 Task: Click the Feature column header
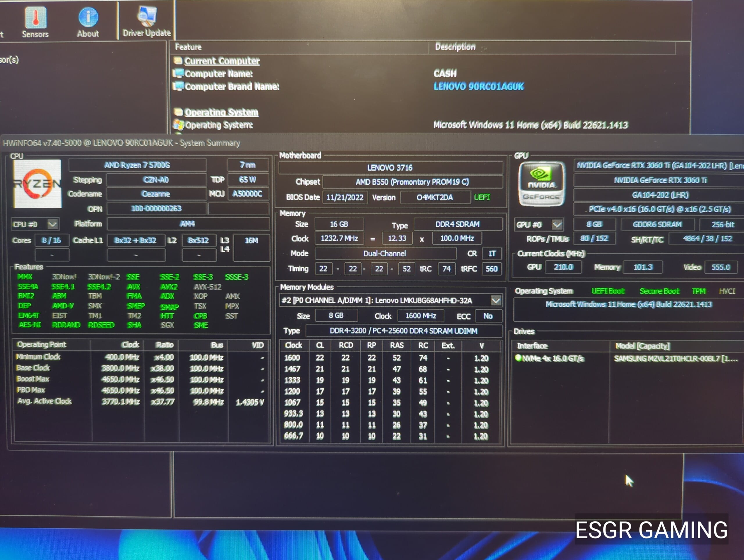[188, 47]
